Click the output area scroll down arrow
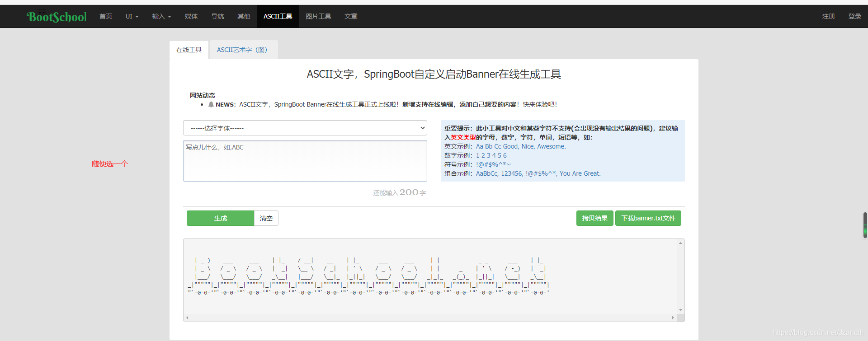 coord(680,310)
